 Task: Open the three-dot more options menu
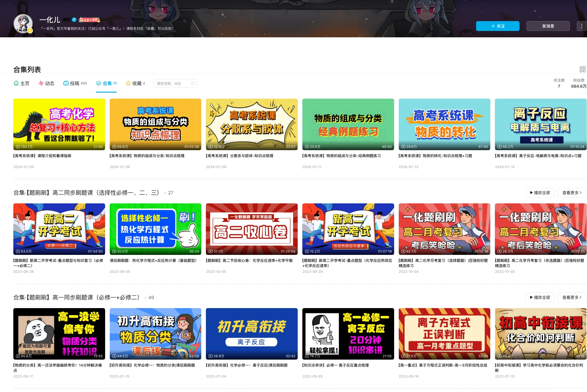(x=581, y=26)
